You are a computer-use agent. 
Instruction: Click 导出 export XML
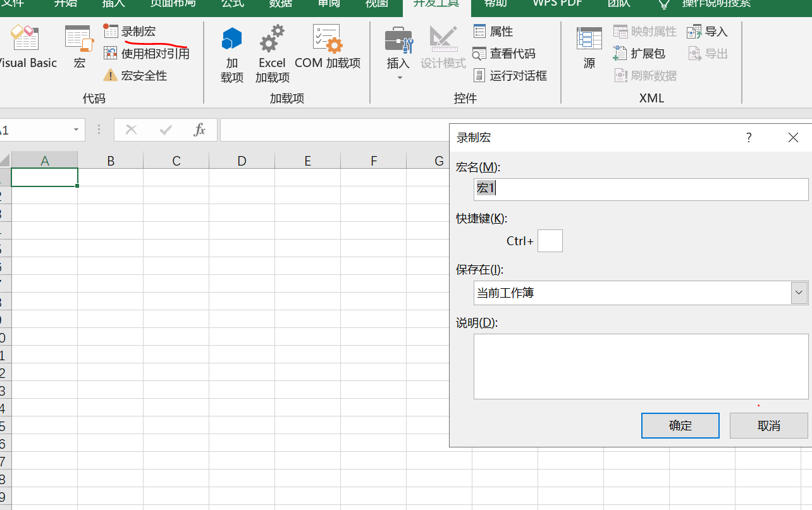[x=708, y=54]
